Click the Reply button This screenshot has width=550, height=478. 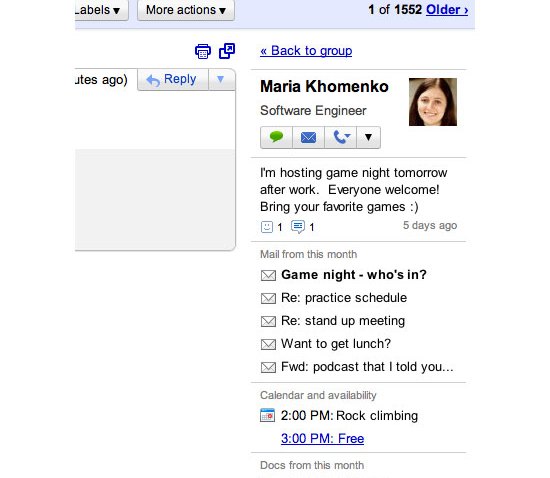(x=173, y=79)
